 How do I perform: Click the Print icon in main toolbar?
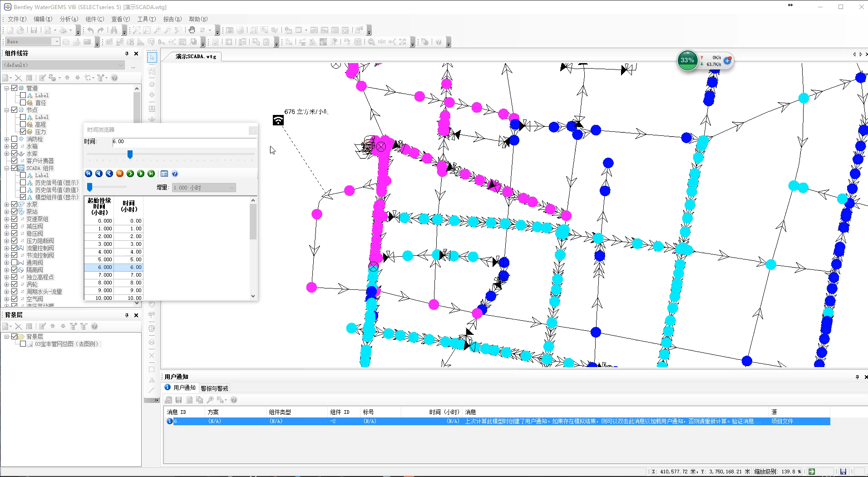(64, 30)
